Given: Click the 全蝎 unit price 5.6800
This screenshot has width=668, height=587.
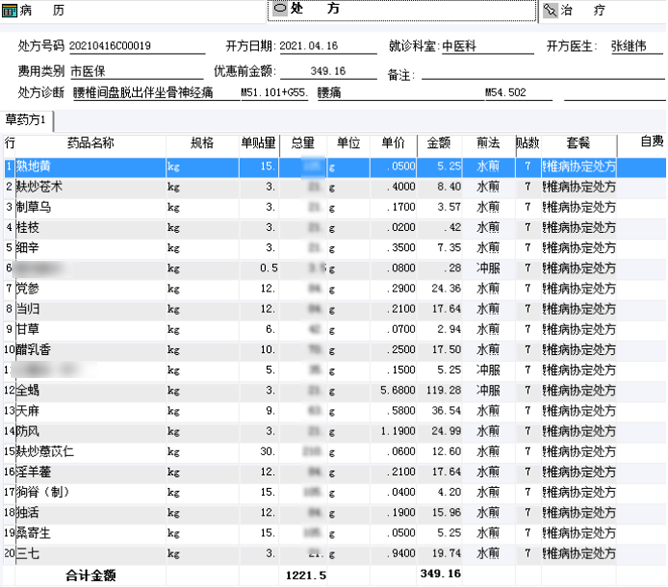Looking at the screenshot, I should point(398,391).
